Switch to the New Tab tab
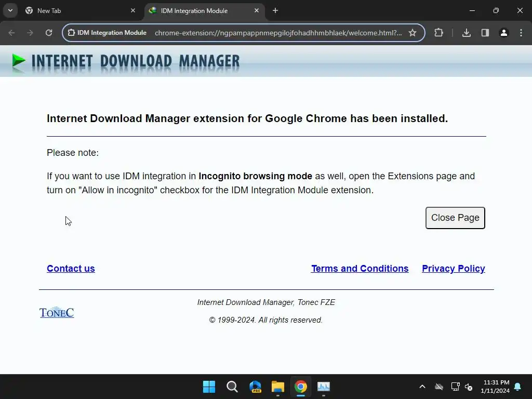 click(82, 11)
